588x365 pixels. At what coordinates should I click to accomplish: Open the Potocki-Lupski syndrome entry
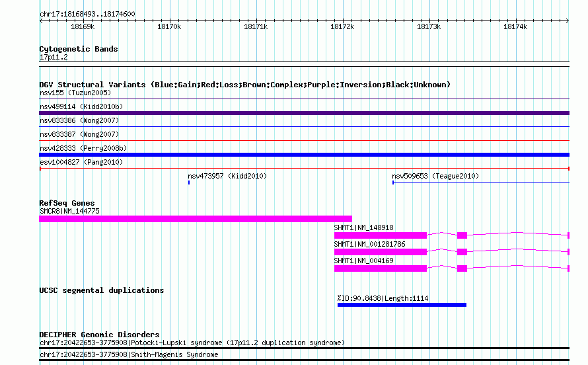(192, 343)
